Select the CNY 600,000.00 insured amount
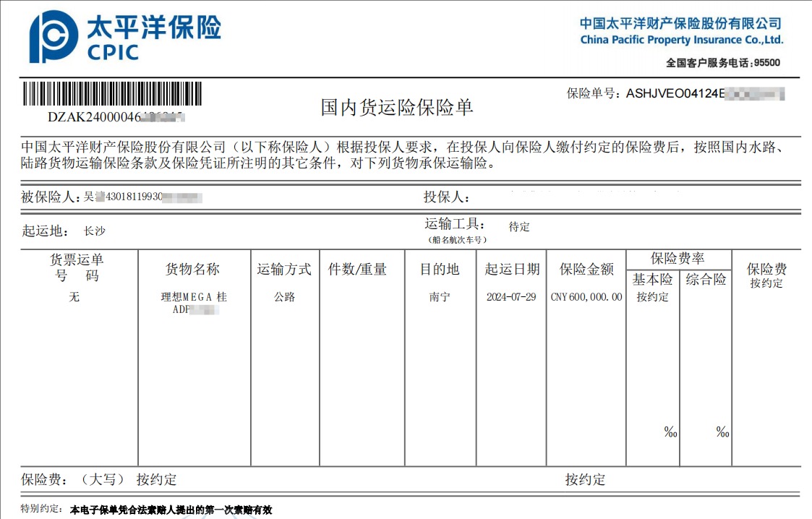This screenshot has width=812, height=519. coord(586,297)
